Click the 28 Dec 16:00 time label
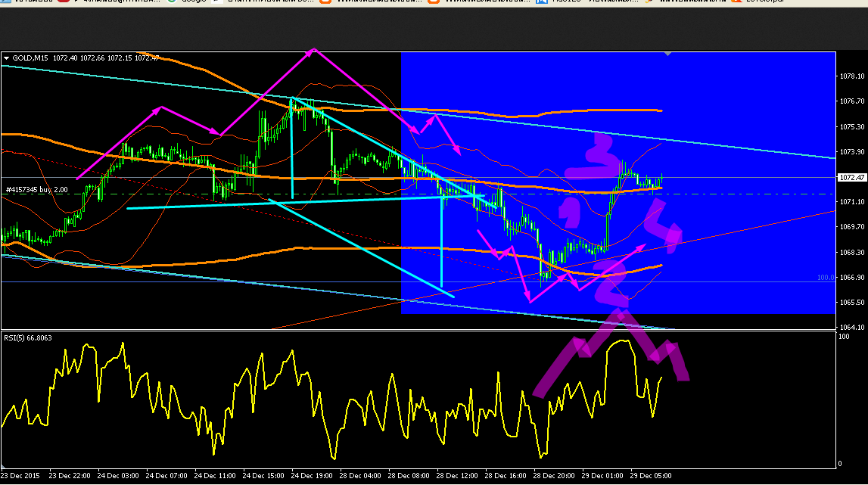868x485 pixels. click(506, 476)
